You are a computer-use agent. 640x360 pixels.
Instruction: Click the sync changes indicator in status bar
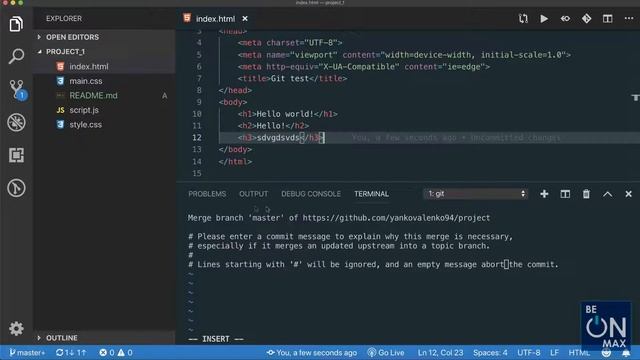[x=71, y=353]
